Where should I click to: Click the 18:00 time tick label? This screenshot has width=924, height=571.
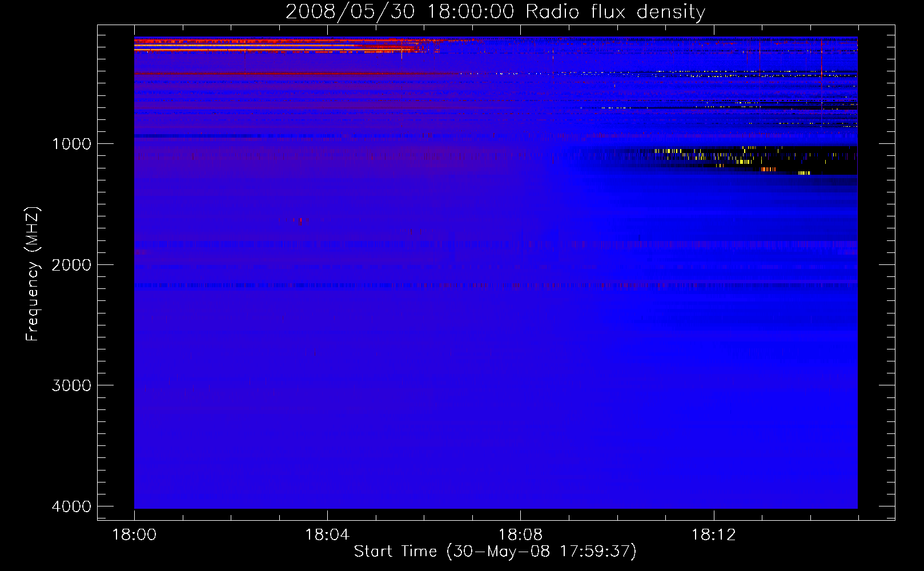(x=134, y=535)
